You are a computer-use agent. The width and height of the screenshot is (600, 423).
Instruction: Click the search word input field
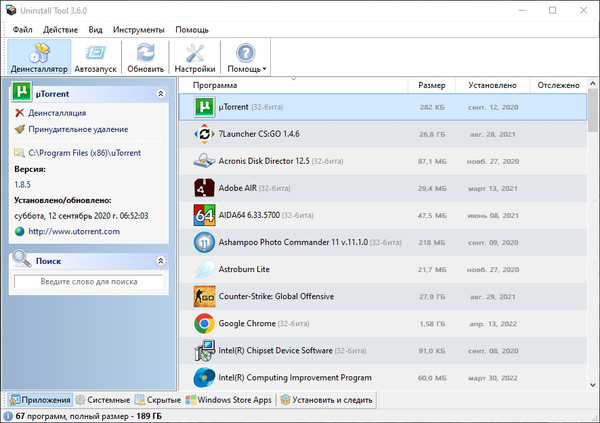click(88, 283)
